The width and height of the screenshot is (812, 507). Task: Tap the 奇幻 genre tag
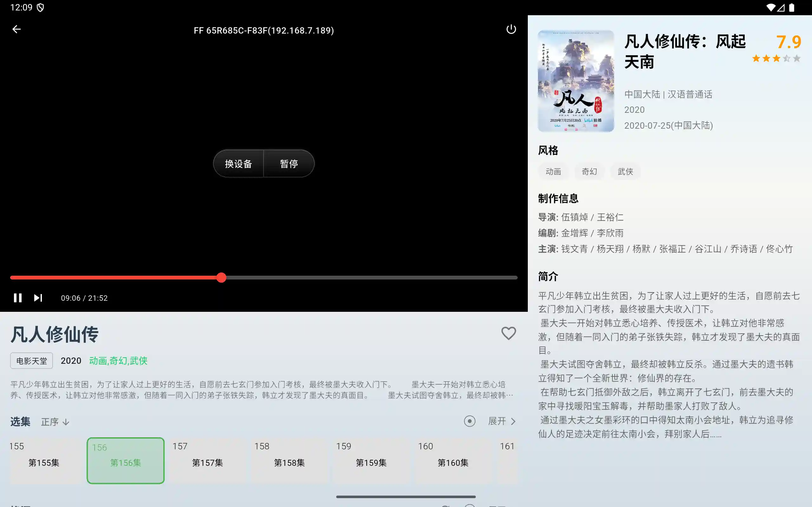589,171
